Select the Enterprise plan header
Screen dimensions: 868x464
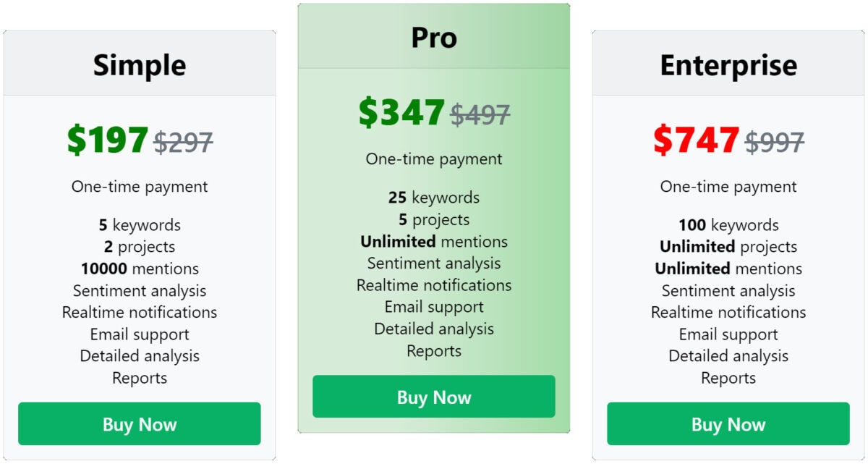pyautogui.click(x=728, y=65)
